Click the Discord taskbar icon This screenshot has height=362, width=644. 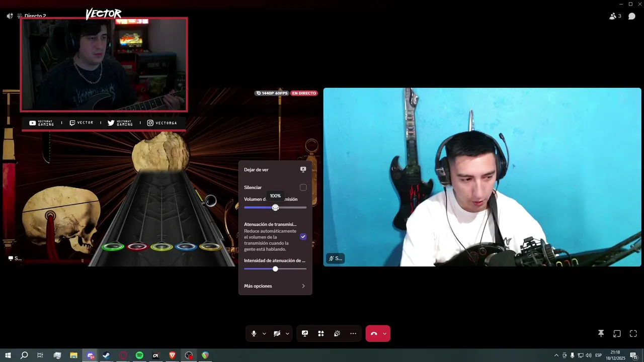tap(90, 355)
